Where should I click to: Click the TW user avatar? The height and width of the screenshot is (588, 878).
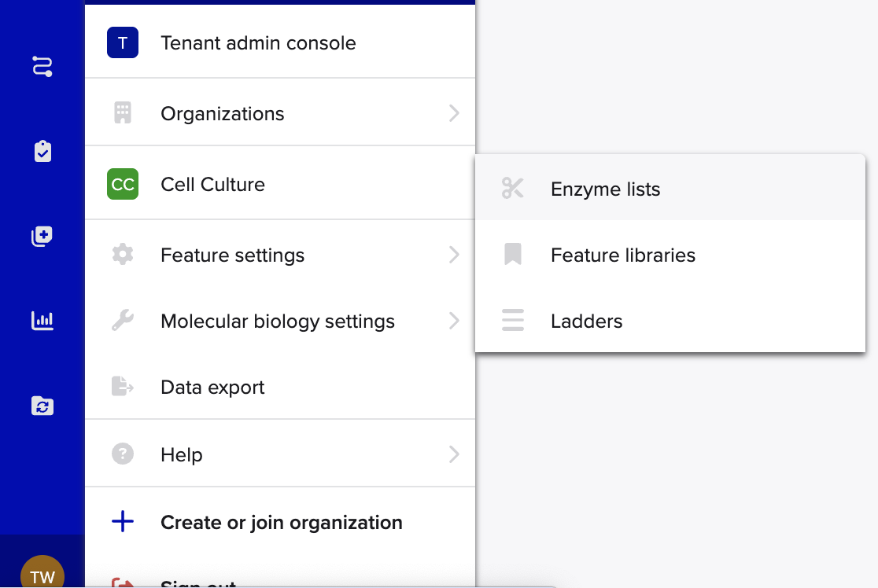(x=42, y=575)
